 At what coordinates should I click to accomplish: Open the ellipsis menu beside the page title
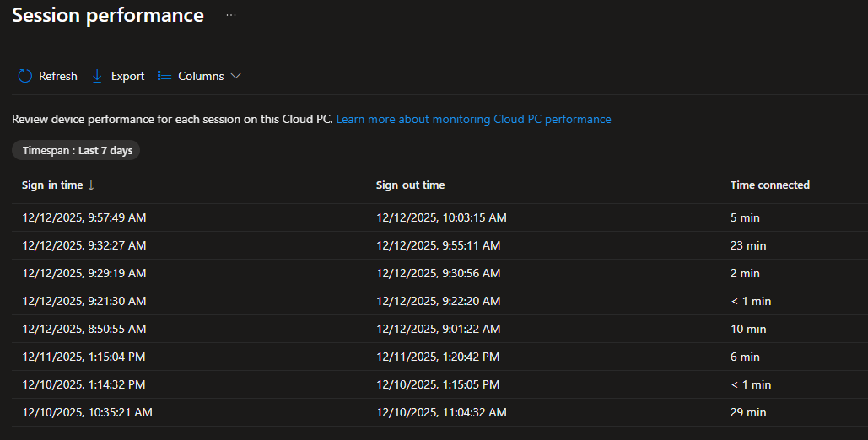pos(231,15)
